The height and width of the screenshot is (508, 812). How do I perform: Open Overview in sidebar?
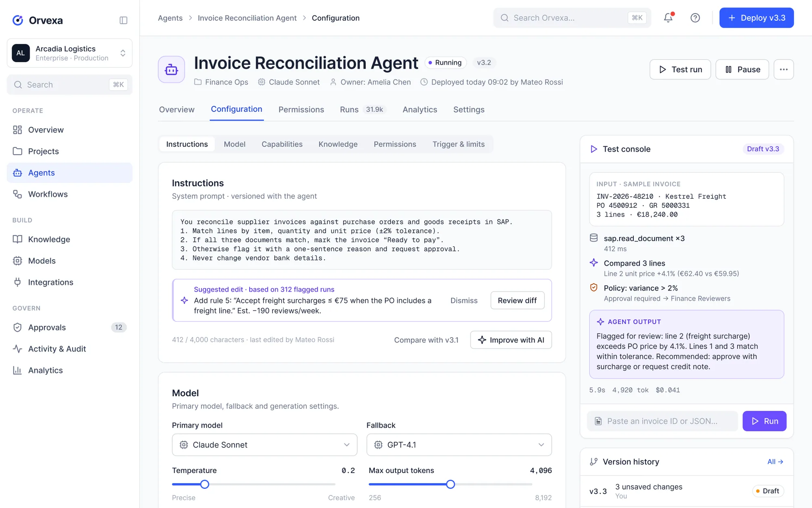coord(70,130)
